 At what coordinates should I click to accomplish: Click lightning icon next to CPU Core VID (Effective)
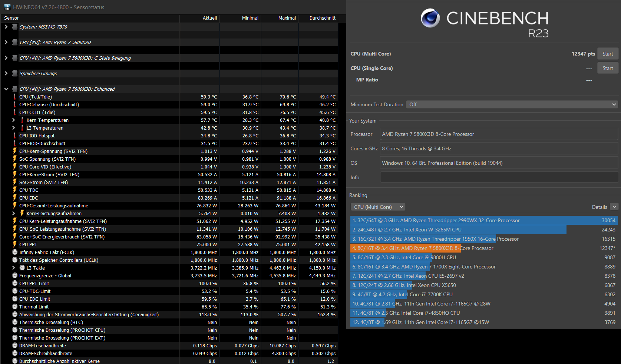(x=15, y=167)
